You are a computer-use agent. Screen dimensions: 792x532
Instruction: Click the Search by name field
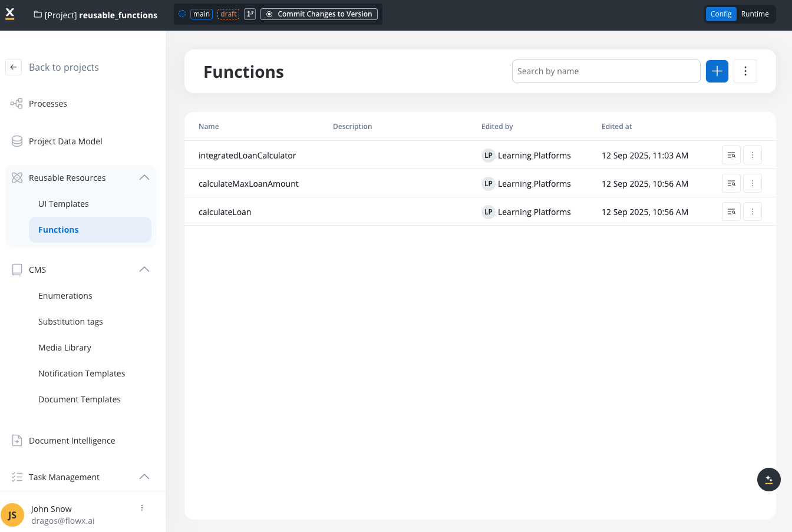tap(606, 71)
